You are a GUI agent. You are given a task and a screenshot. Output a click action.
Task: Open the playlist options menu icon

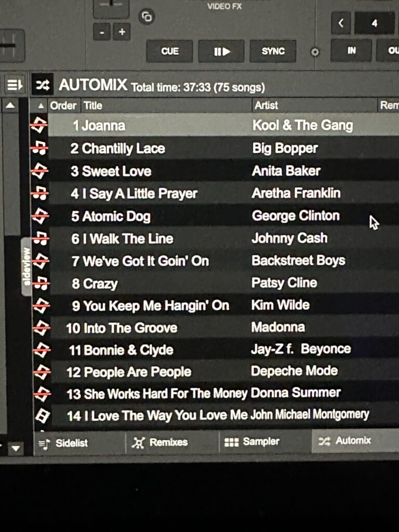(x=15, y=85)
